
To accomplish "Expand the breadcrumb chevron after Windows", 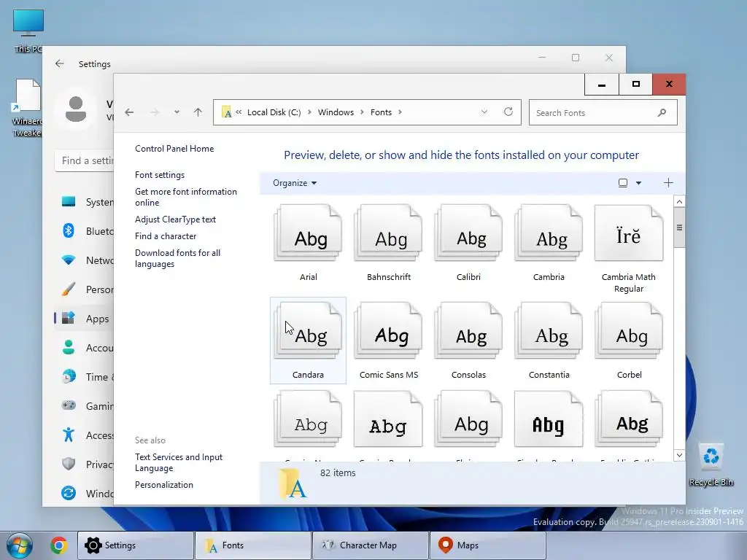I will (362, 112).
